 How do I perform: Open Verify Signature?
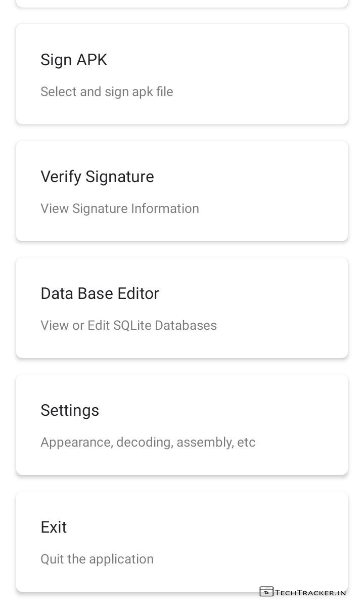click(97, 177)
